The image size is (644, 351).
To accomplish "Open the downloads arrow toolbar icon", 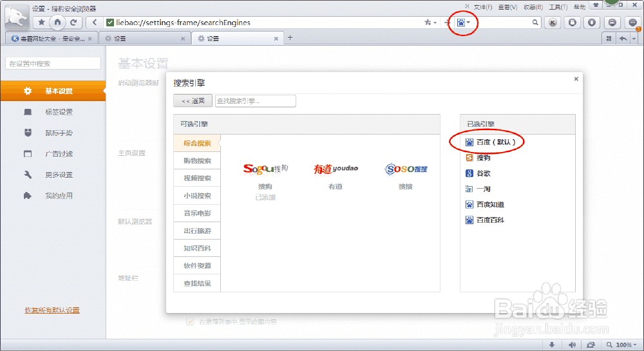I will coord(592,23).
